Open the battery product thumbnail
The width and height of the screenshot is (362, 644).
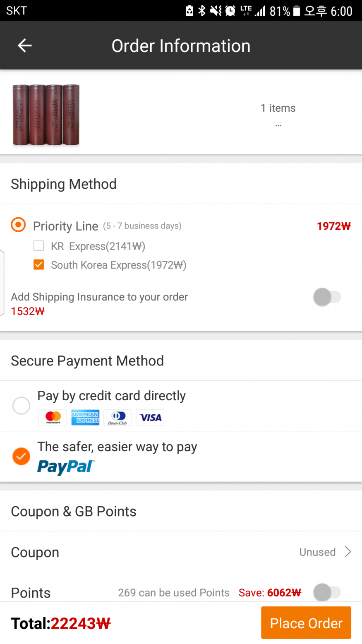(46, 115)
